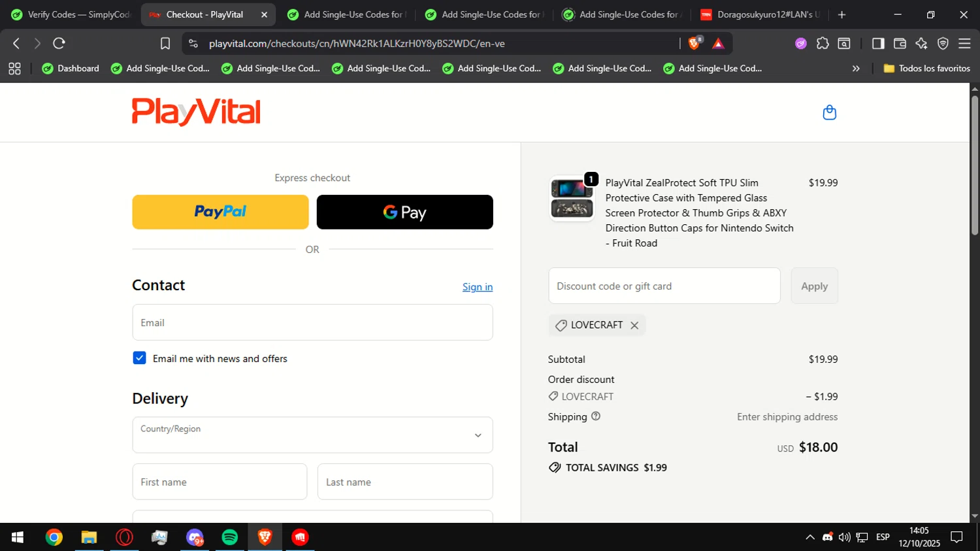Open Todos los favoritos folder
This screenshot has width=980, height=551.
(926, 69)
